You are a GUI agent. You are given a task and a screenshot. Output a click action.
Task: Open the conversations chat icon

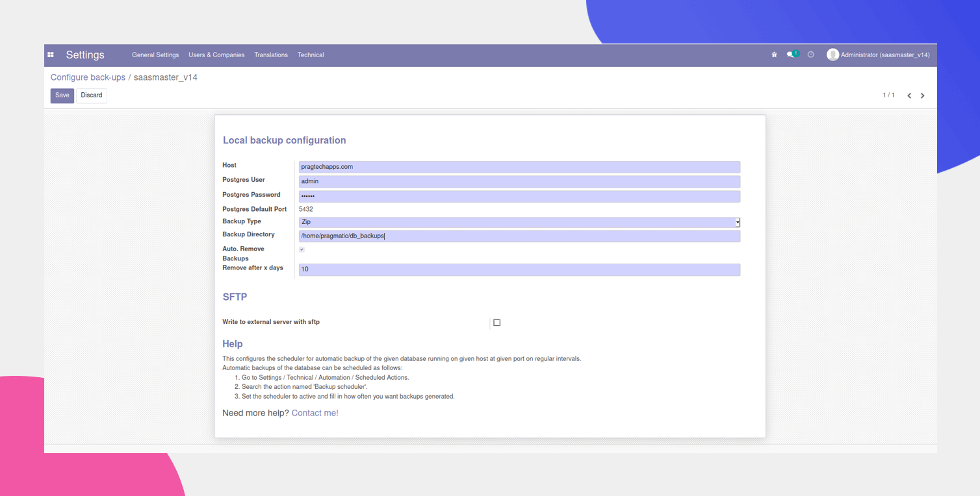tap(790, 55)
